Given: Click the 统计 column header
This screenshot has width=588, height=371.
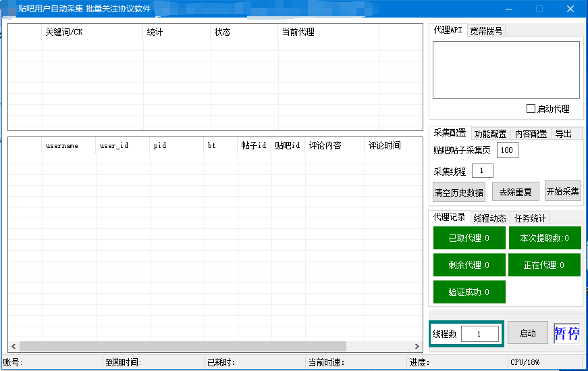Looking at the screenshot, I should click(177, 32).
